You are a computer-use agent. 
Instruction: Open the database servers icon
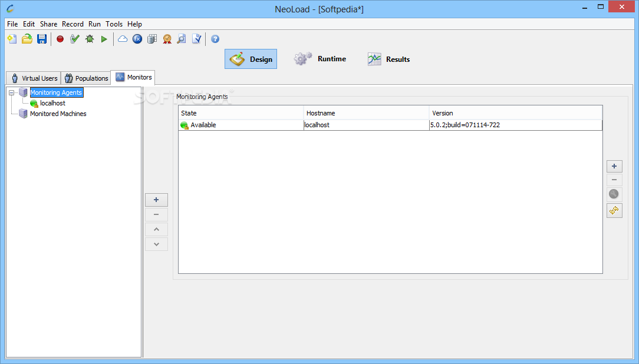(152, 39)
